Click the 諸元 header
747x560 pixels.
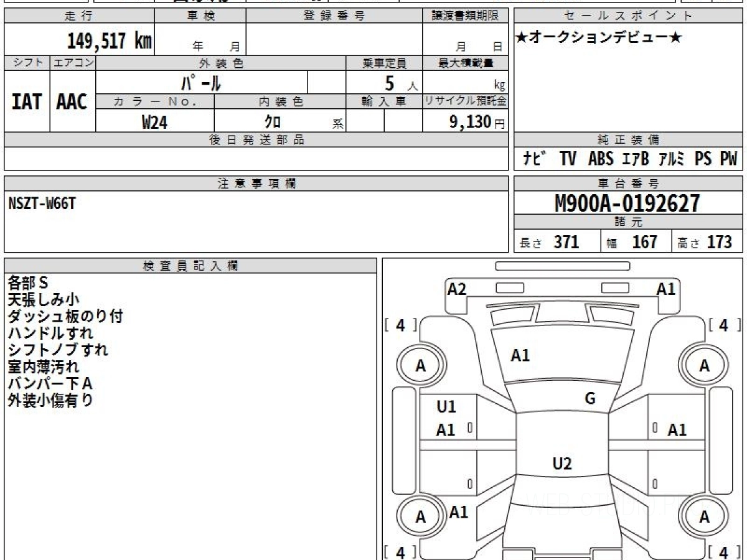point(629,222)
